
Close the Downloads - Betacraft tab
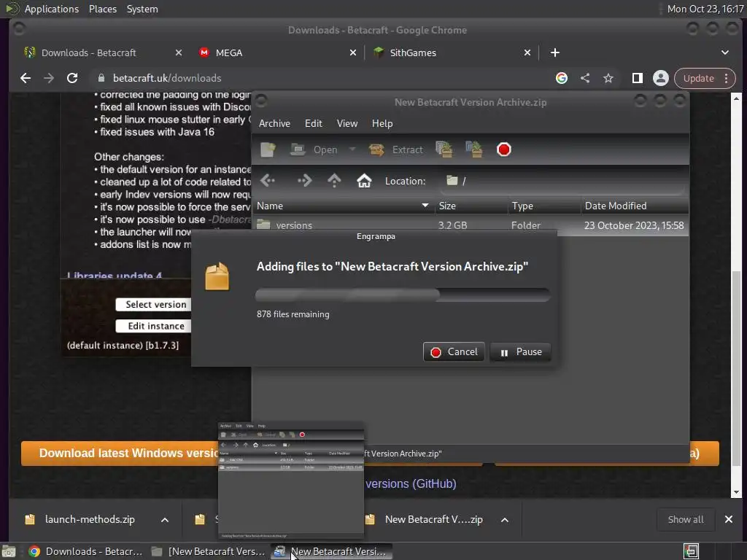pos(179,52)
